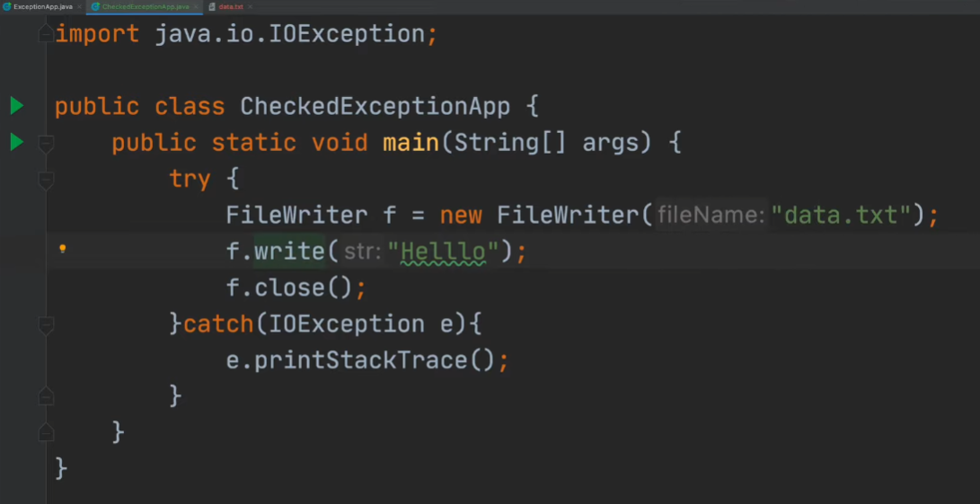The image size is (980, 504).
Task: Click the FileWriter constructor call after new
Action: click(x=568, y=216)
